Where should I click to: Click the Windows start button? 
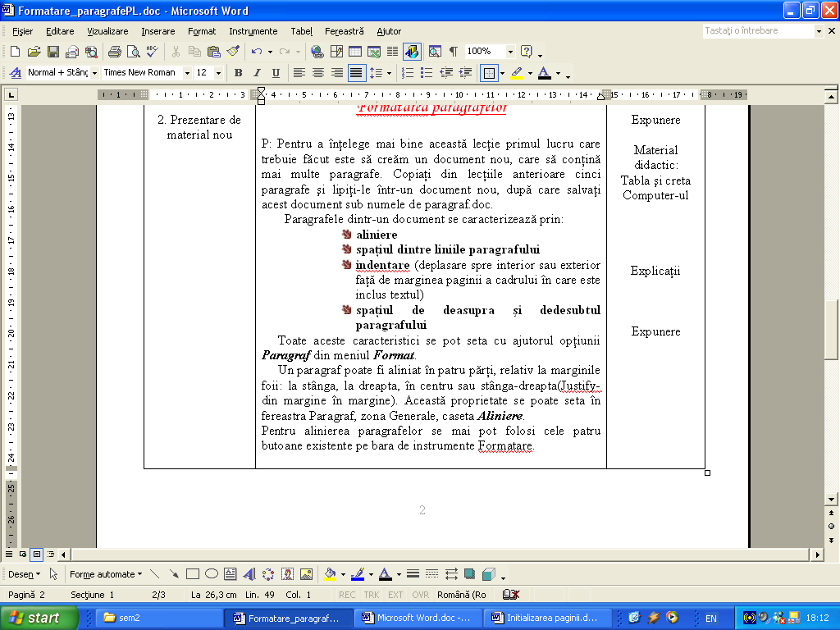click(39, 618)
